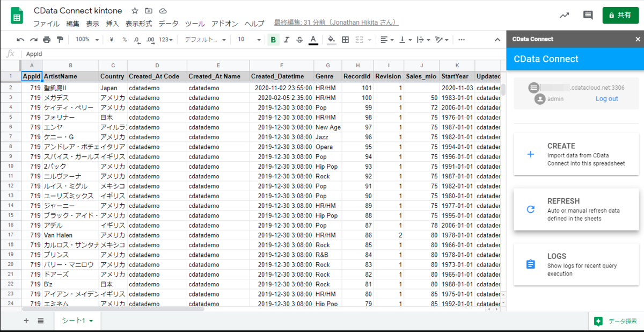644x332 pixels.
Task: Open horizontal align dropdown
Action: 386,40
